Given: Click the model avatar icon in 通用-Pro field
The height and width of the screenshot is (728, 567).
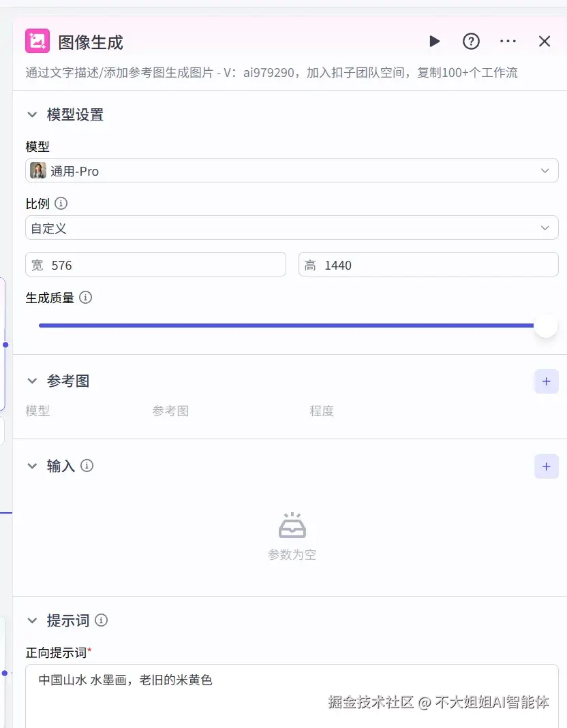Looking at the screenshot, I should [x=38, y=170].
